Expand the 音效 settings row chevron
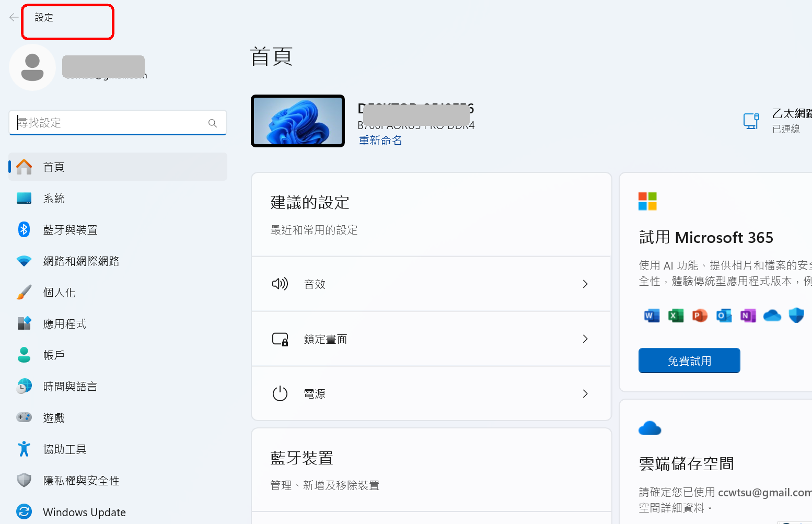This screenshot has width=812, height=524. pyautogui.click(x=585, y=284)
